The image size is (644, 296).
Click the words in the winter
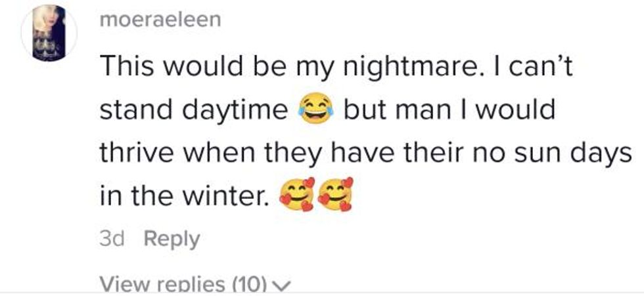(x=183, y=196)
